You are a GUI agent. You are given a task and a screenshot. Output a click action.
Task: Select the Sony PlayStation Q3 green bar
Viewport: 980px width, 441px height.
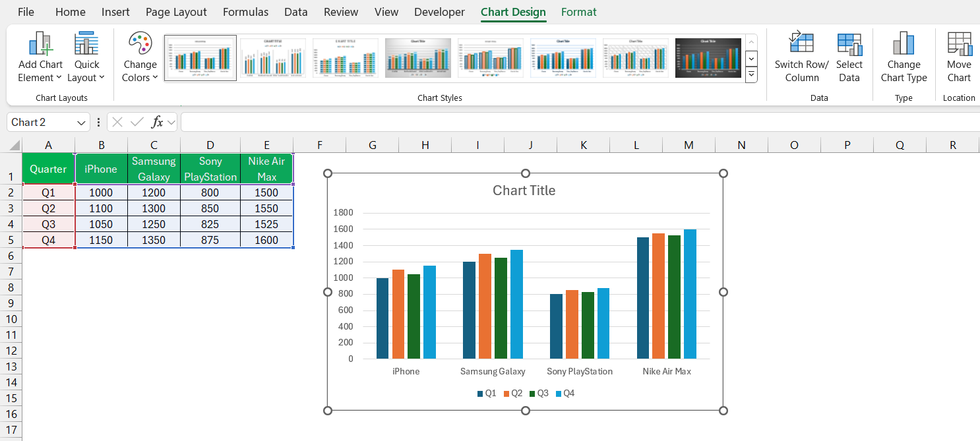coord(588,325)
